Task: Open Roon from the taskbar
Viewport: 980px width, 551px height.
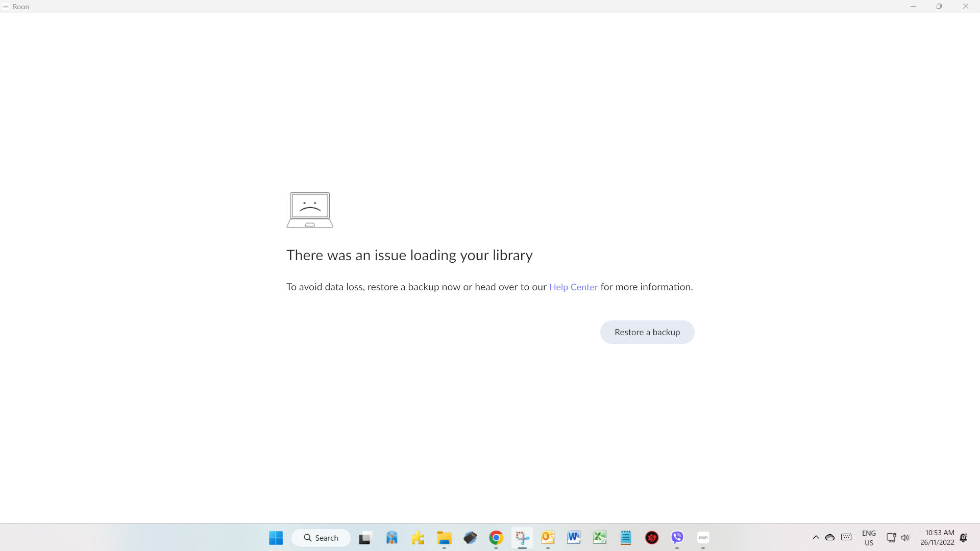Action: pyautogui.click(x=703, y=538)
